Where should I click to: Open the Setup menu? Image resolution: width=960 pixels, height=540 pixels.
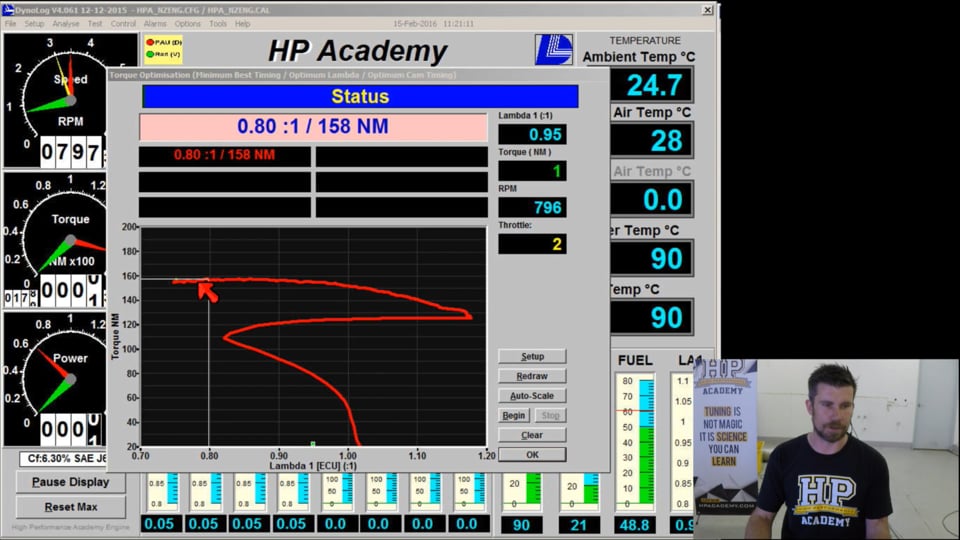34,24
